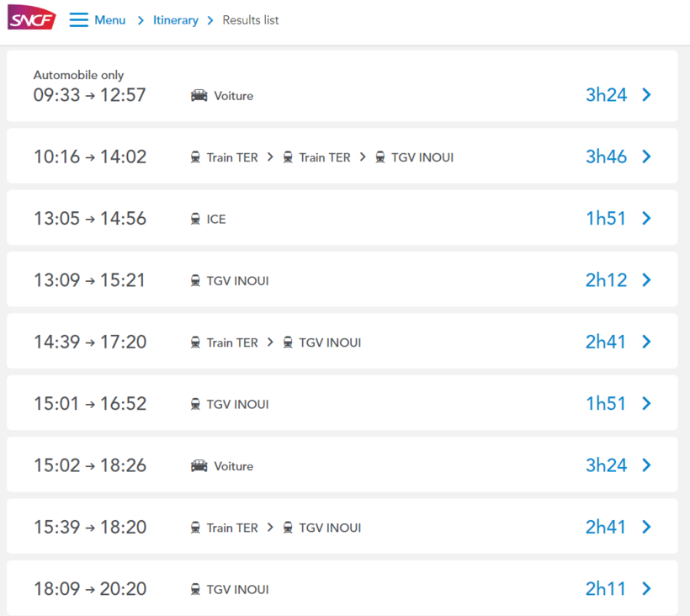Click the SNCF logo

pos(31,18)
